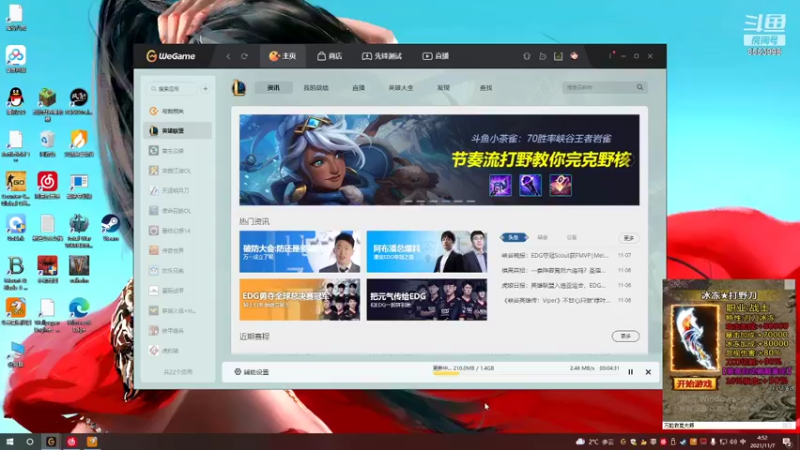Switch to the 我的战绩 tab
Screen dimensions: 800x450
[x=316, y=88]
